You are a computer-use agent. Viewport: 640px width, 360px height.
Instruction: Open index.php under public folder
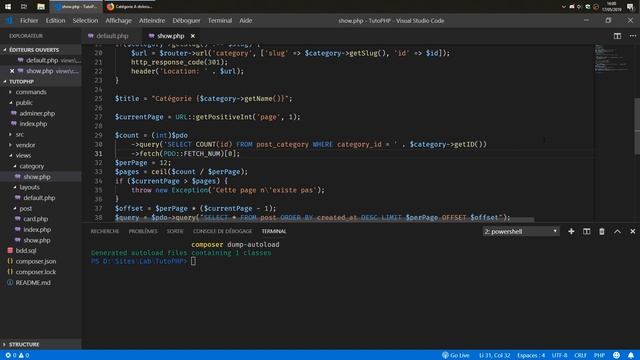(33, 124)
